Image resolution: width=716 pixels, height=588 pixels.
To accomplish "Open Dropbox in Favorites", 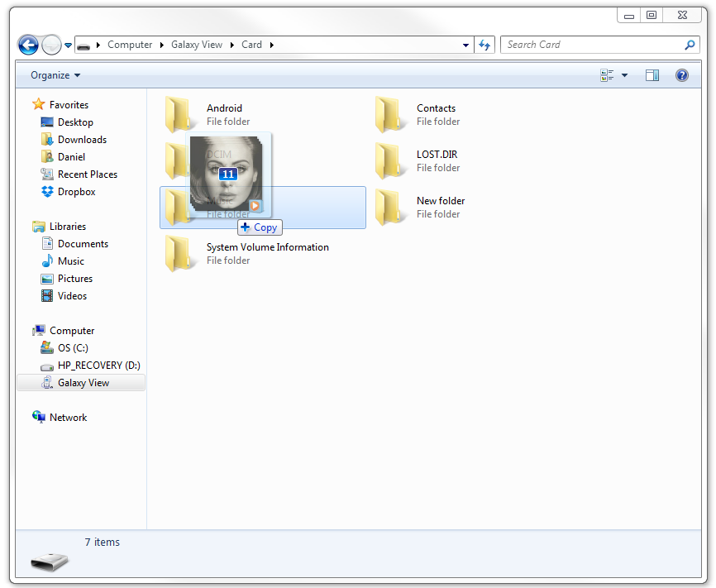I will pos(77,192).
